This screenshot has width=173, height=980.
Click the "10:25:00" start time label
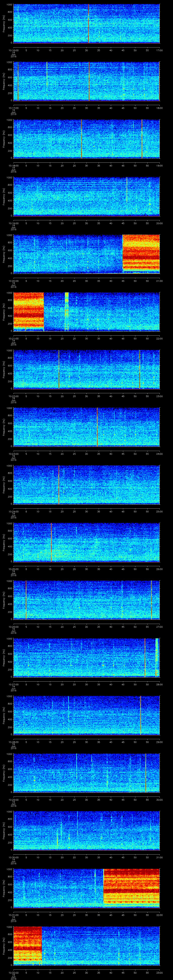point(13,569)
